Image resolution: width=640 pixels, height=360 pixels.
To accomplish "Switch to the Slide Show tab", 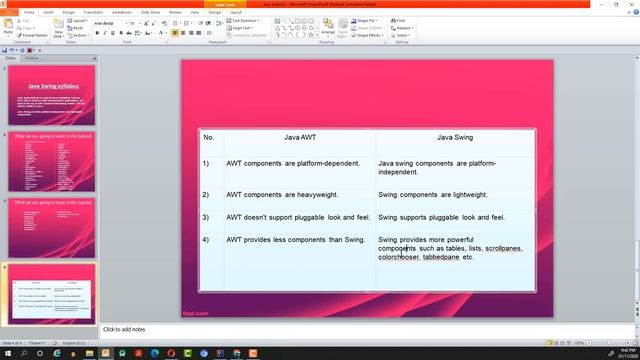I will (150, 12).
